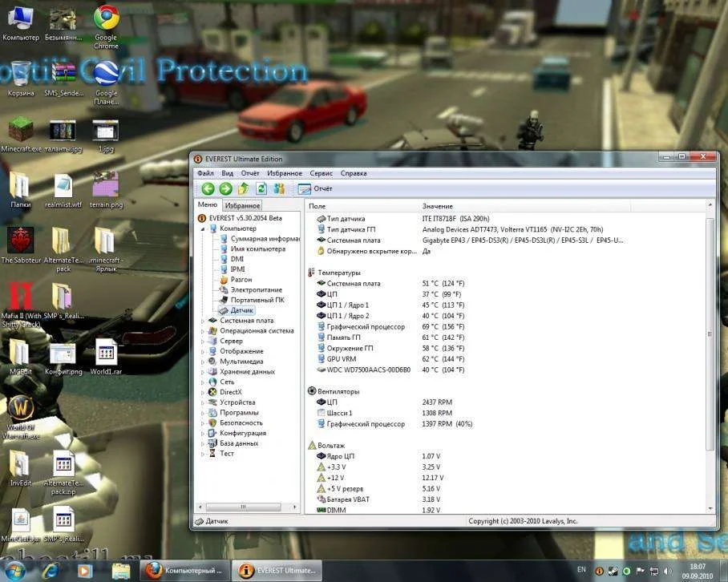728x582 pixels.
Task: Select the Разгон item in tree
Action: pos(241,280)
